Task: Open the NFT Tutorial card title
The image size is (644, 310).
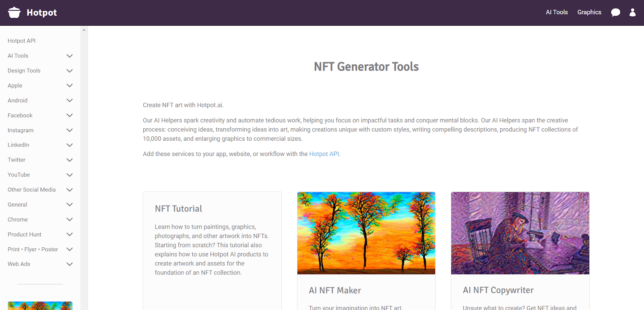Action: tap(179, 209)
